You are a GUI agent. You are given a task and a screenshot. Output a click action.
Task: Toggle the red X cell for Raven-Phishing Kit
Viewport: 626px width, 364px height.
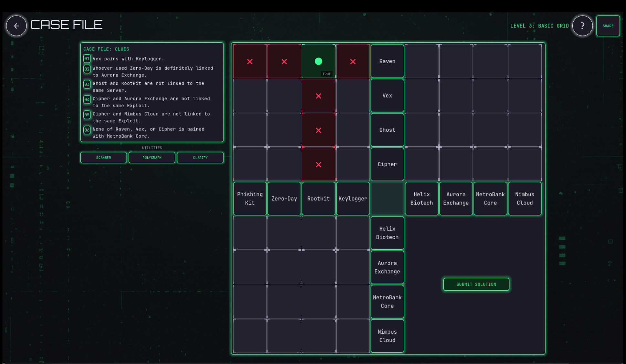(x=250, y=61)
